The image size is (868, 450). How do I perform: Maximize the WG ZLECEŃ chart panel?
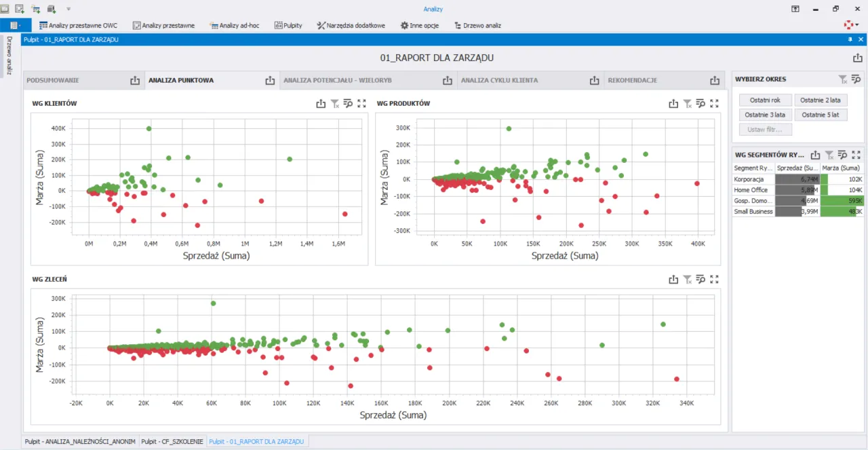click(714, 279)
